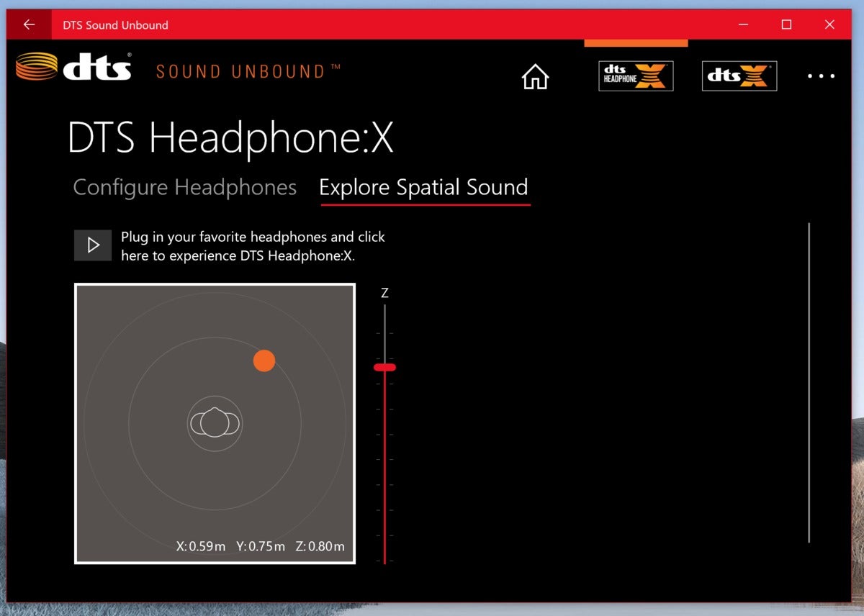
Task: Click the Y: 0.75m coordinate readout
Action: click(x=261, y=546)
